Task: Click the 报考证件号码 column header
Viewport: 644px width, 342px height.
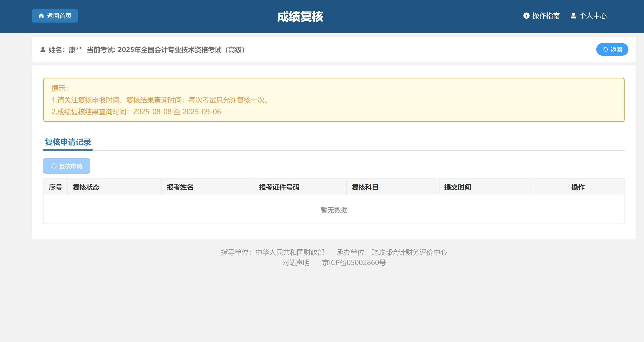Action: (x=300, y=187)
